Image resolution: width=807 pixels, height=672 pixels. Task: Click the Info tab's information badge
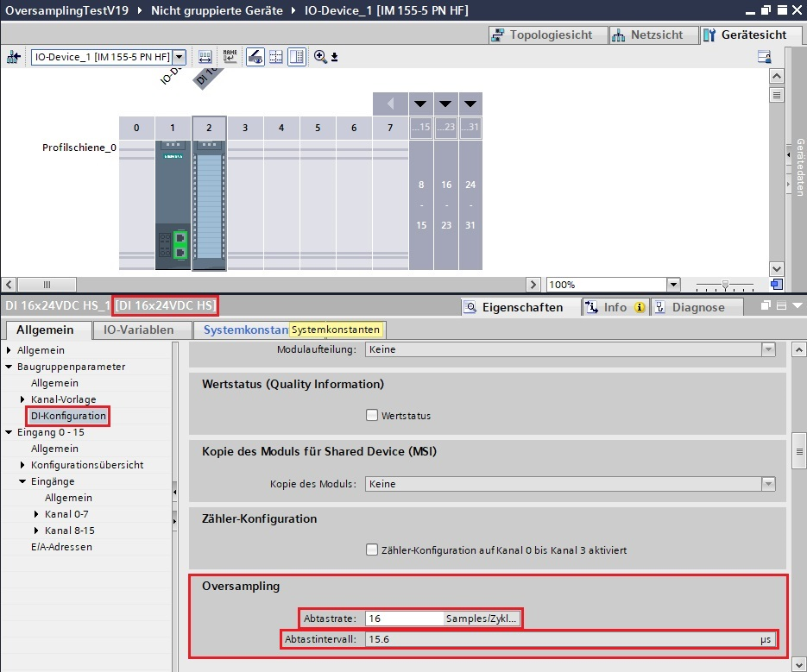[640, 307]
